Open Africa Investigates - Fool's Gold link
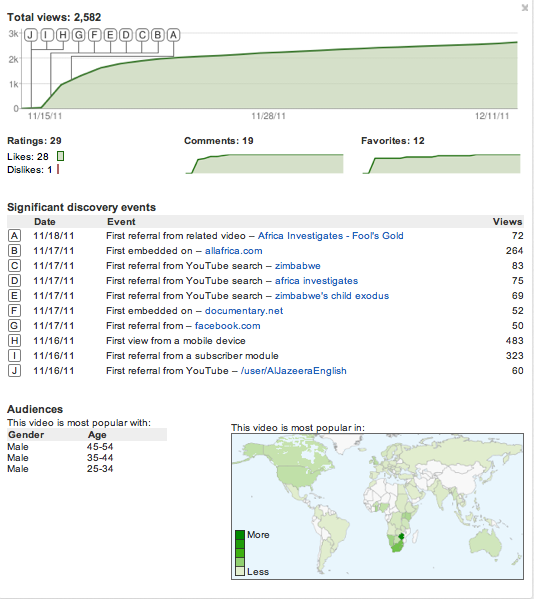 pyautogui.click(x=330, y=236)
